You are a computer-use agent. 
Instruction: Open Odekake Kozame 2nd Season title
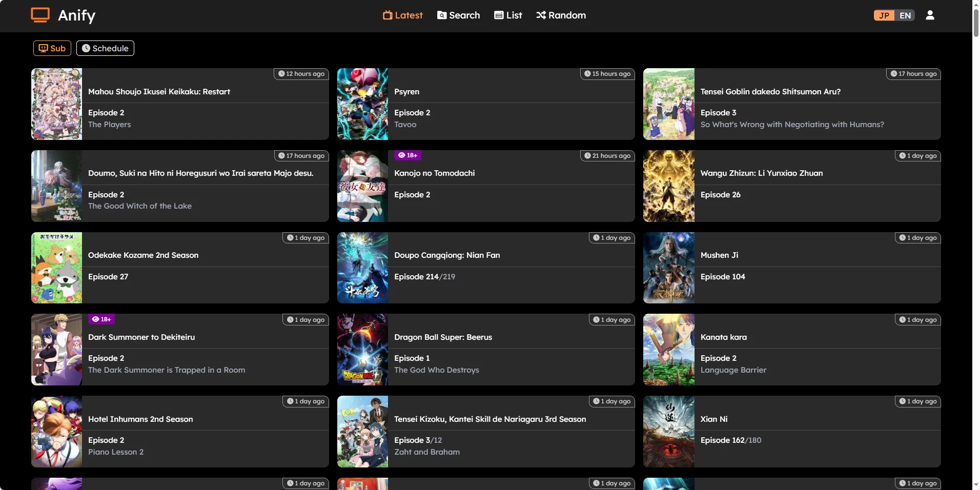143,255
